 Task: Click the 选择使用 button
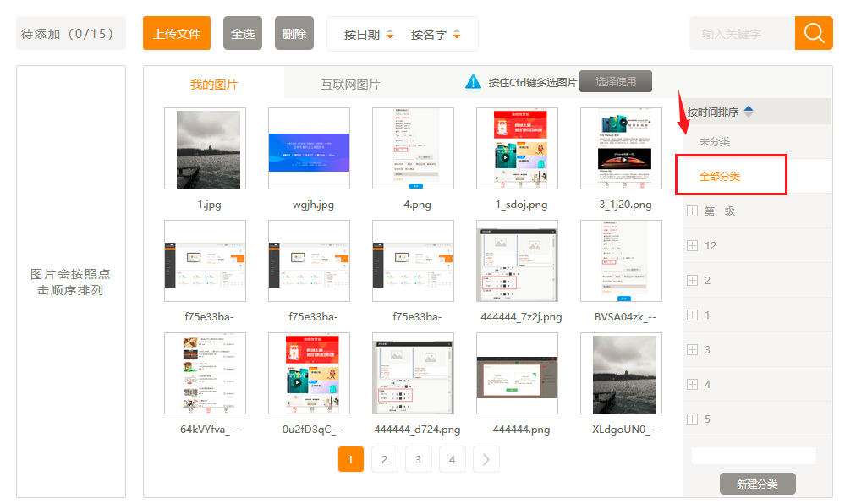click(x=615, y=82)
